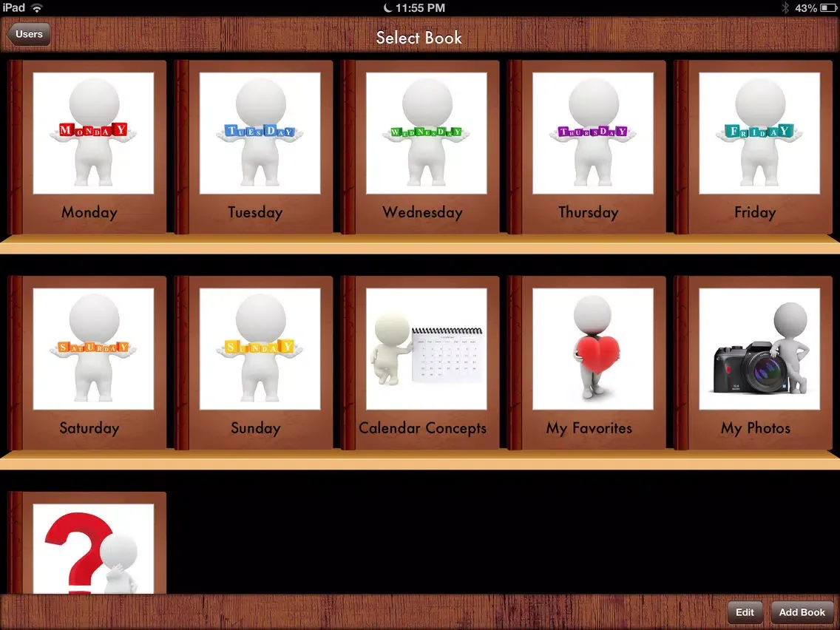Tap the Add Book button

[802, 612]
